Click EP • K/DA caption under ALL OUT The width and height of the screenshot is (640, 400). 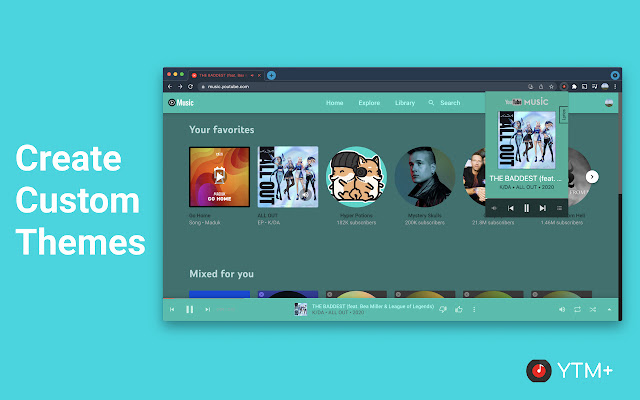coord(269,222)
